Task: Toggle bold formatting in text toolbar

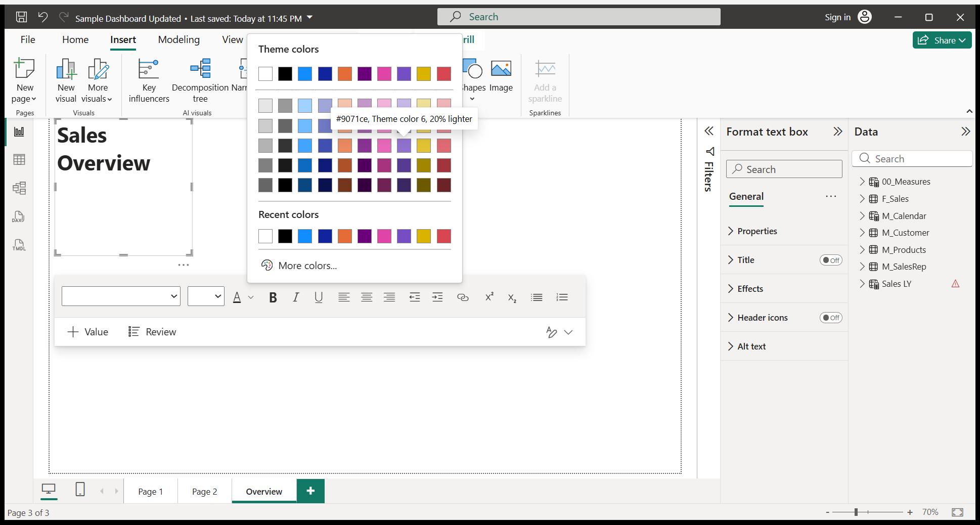Action: (273, 297)
